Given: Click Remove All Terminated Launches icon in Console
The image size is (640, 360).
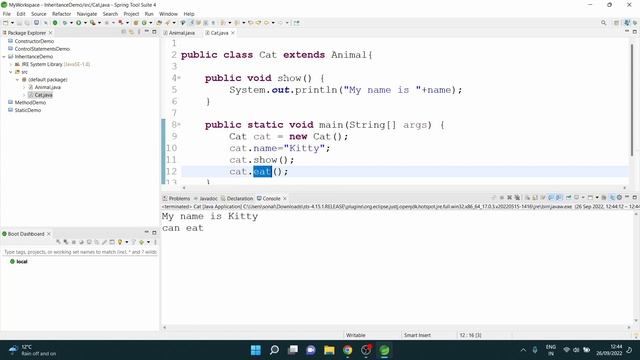Looking at the screenshot, I should coord(517,198).
